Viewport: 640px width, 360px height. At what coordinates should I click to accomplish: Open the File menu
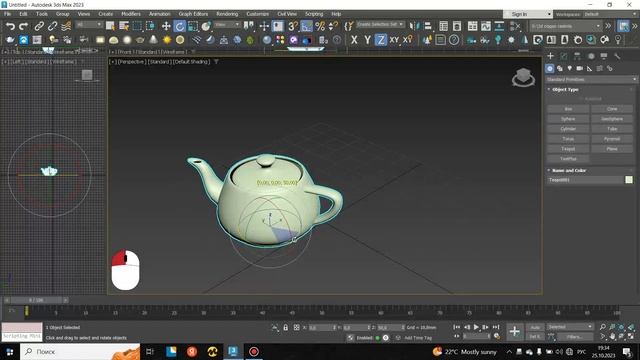(7, 14)
